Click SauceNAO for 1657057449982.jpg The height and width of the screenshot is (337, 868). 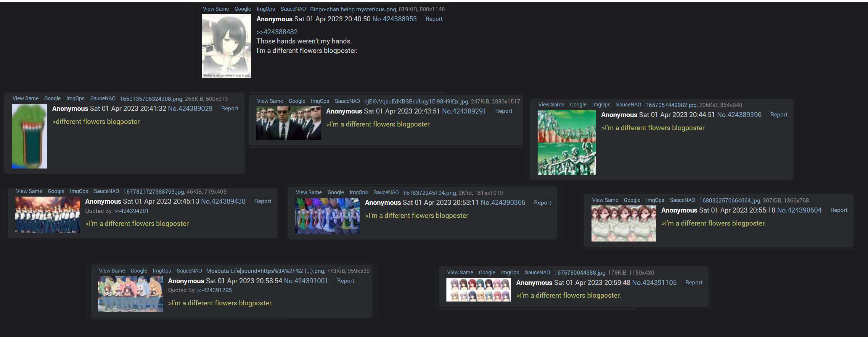pyautogui.click(x=628, y=105)
